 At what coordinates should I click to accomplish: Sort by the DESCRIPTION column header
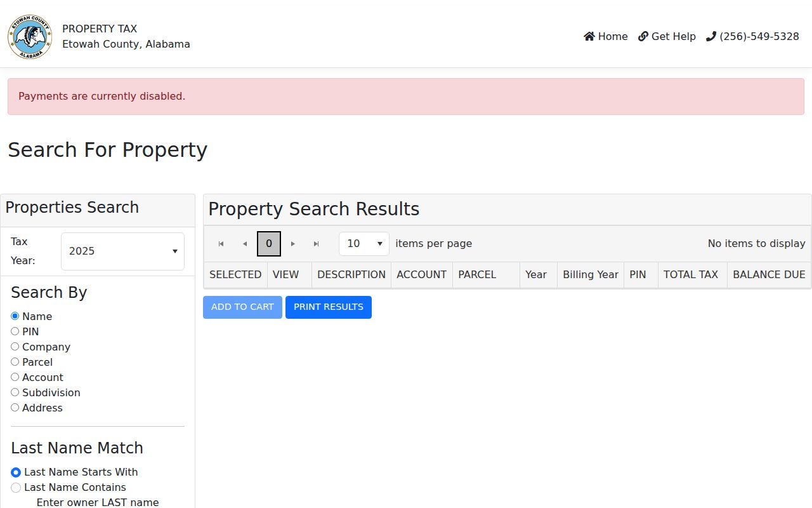point(351,275)
